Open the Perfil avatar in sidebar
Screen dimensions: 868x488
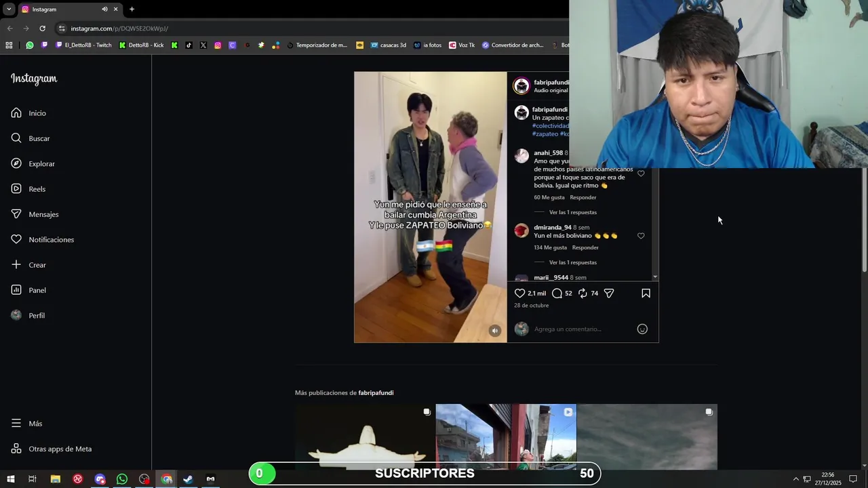click(16, 315)
